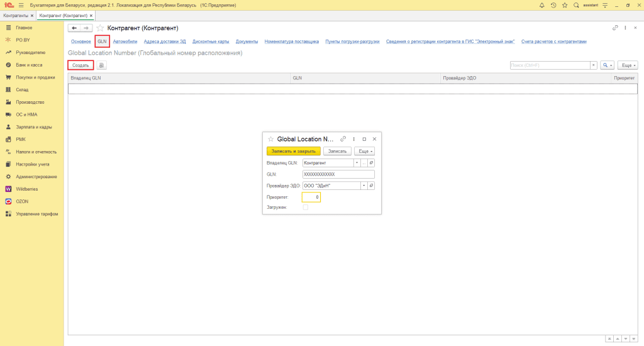Expand the list search options dropdown
644x346 pixels.
[x=608, y=65]
